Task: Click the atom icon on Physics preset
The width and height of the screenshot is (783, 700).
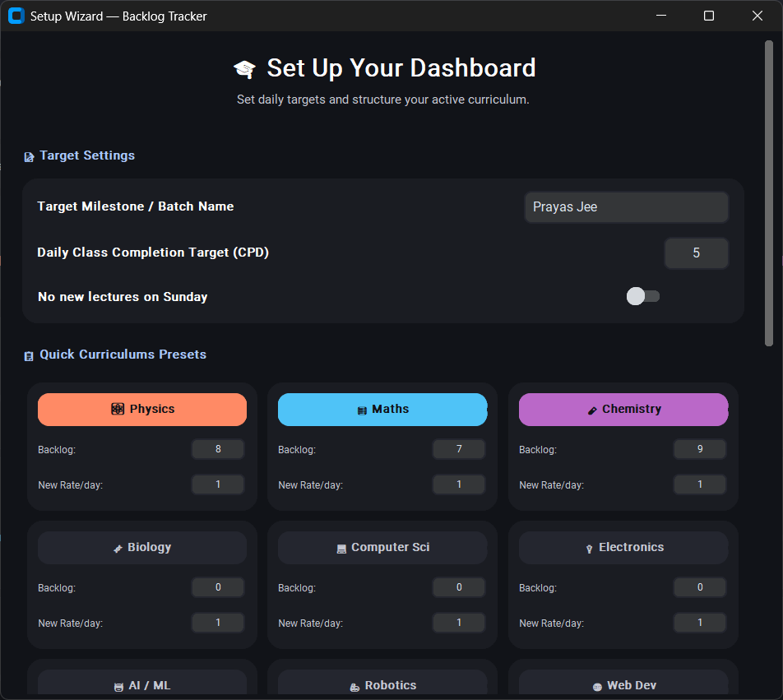Action: [118, 409]
